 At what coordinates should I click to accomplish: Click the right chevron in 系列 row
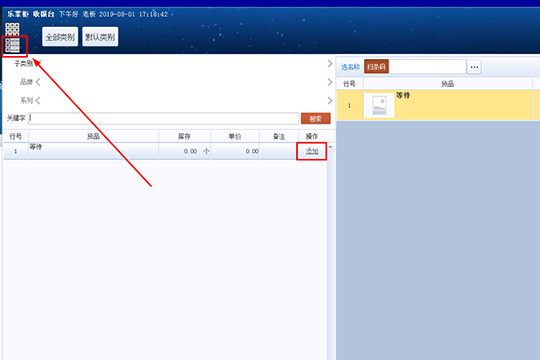tap(330, 101)
